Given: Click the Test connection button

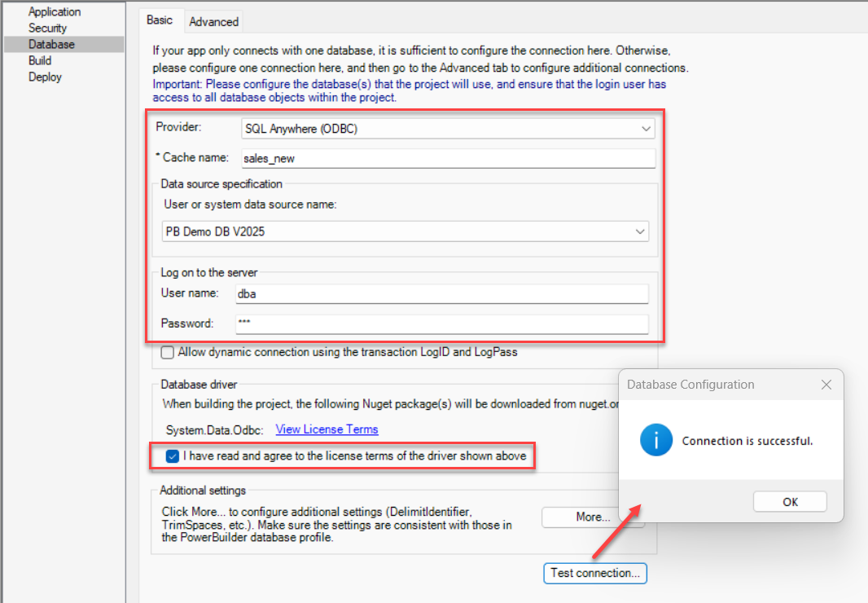Looking at the screenshot, I should click(x=594, y=573).
